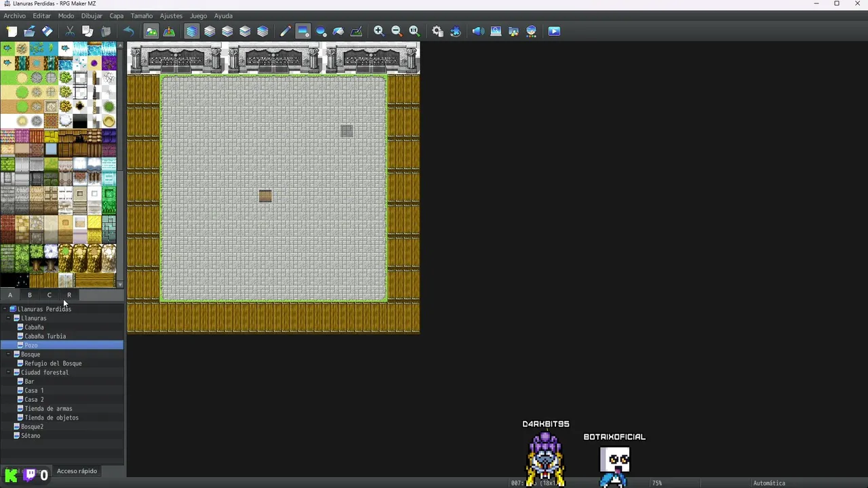Click the Copy icon in toolbar
This screenshot has height=488, width=868.
coord(87,31)
